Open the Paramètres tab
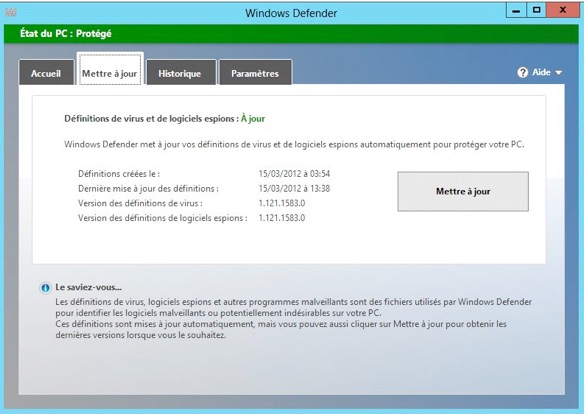This screenshot has width=584, height=414. [x=255, y=73]
